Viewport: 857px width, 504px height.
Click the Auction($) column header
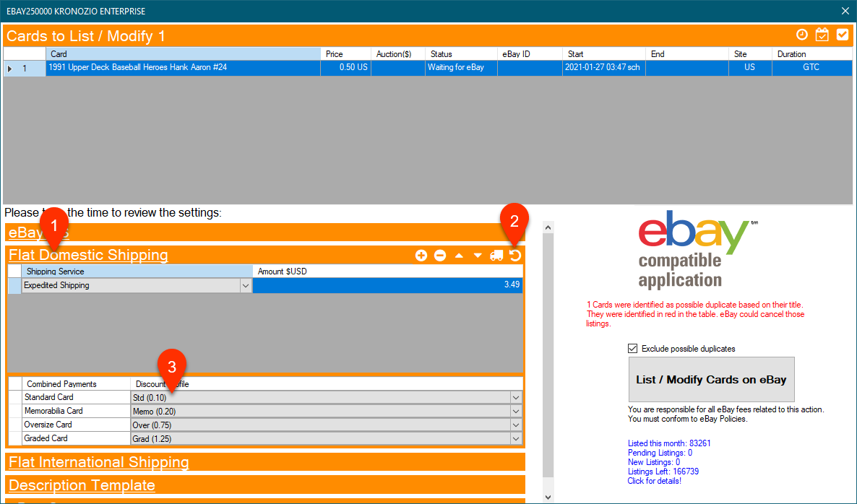click(398, 54)
